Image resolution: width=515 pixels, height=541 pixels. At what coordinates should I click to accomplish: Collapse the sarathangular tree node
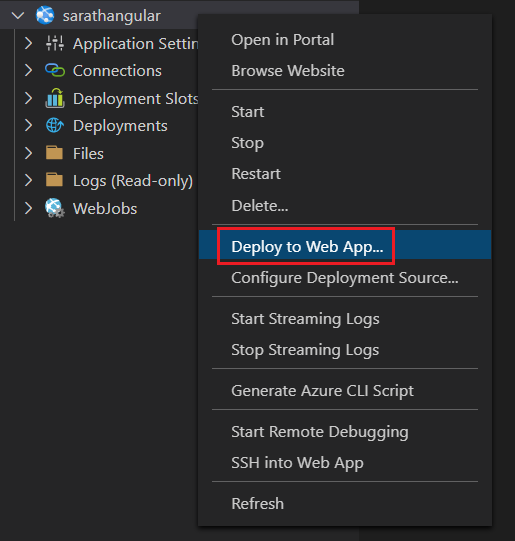pos(18,16)
